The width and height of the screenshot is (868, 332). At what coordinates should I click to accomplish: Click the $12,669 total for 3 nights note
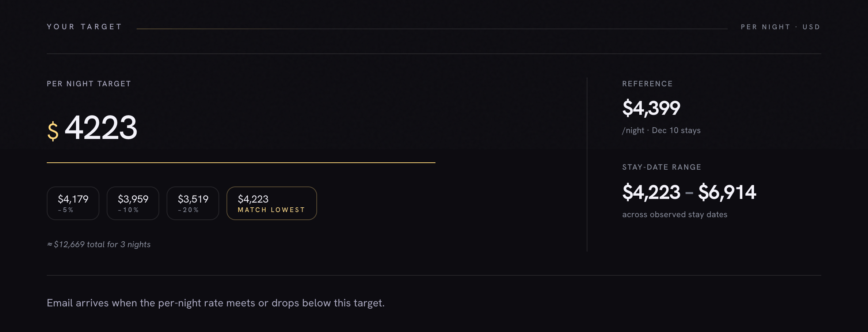pos(99,244)
